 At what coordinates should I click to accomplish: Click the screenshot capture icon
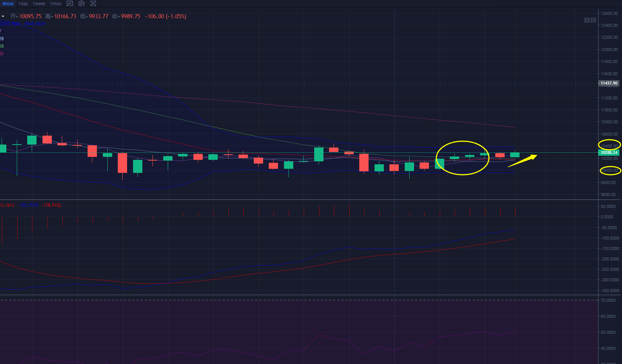[x=93, y=4]
